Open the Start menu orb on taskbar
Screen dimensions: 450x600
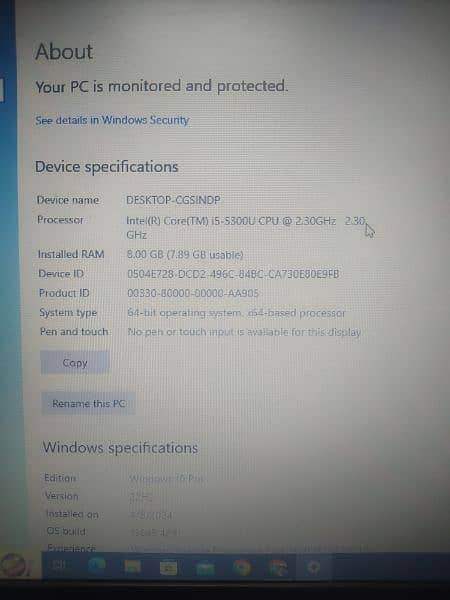pos(14,566)
